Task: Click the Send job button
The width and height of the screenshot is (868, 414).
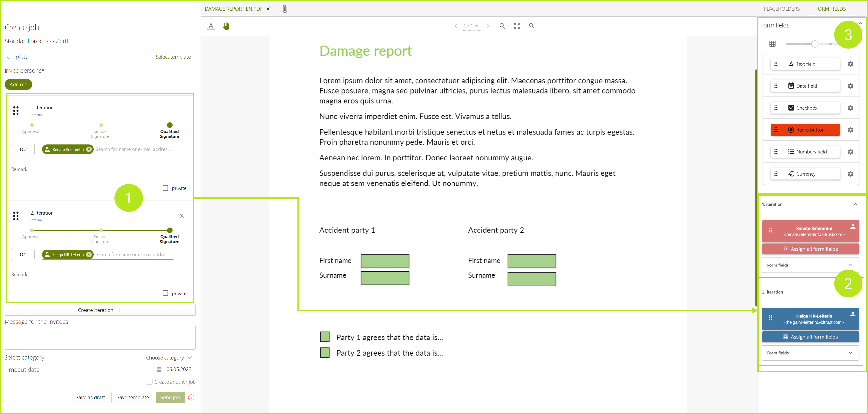Action: (170, 397)
